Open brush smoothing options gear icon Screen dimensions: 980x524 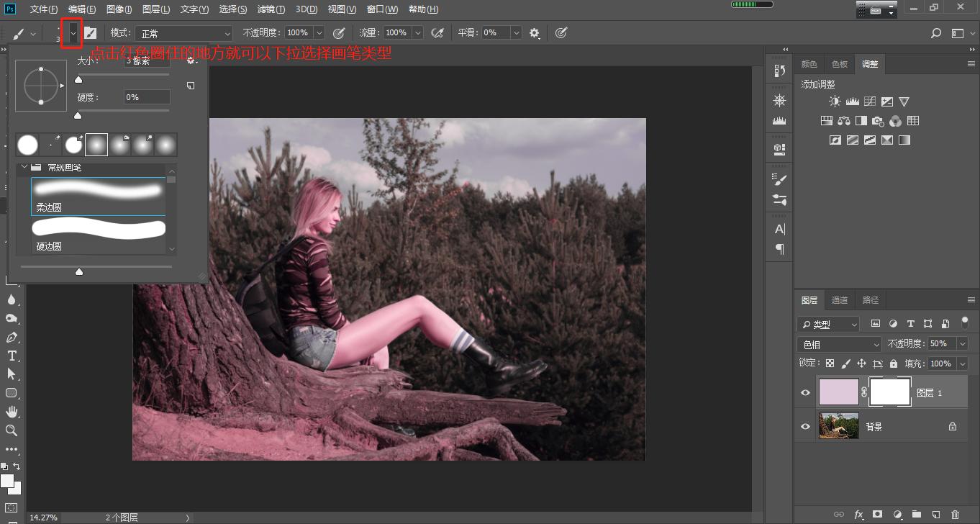click(534, 33)
